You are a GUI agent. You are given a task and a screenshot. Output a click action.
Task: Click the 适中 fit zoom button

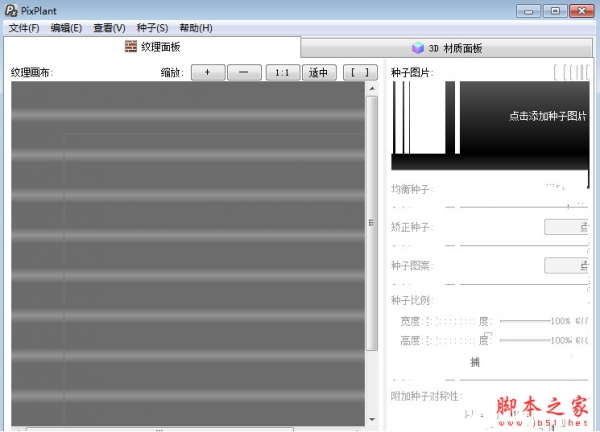click(319, 72)
